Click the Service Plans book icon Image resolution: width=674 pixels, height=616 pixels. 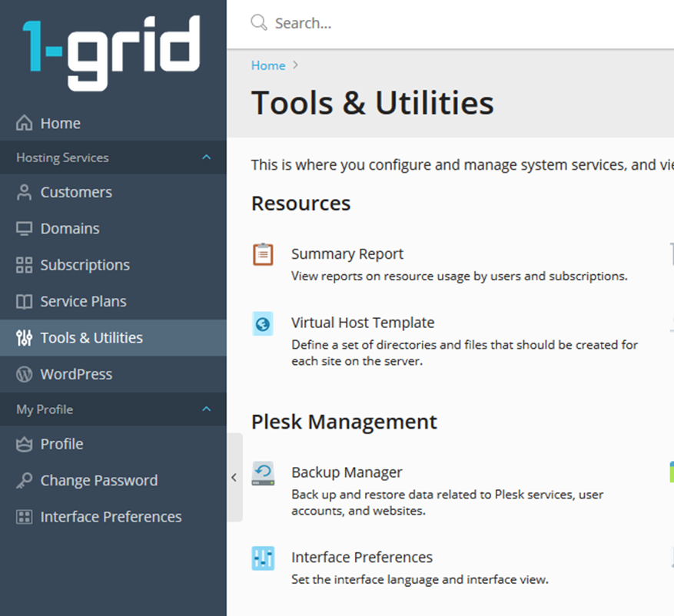[x=24, y=302]
